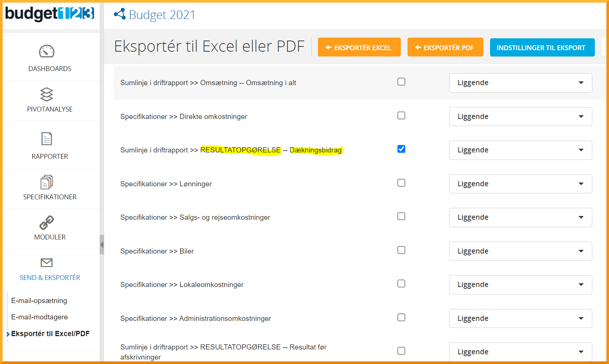Tick the Lønninger specification checkbox

tap(401, 183)
